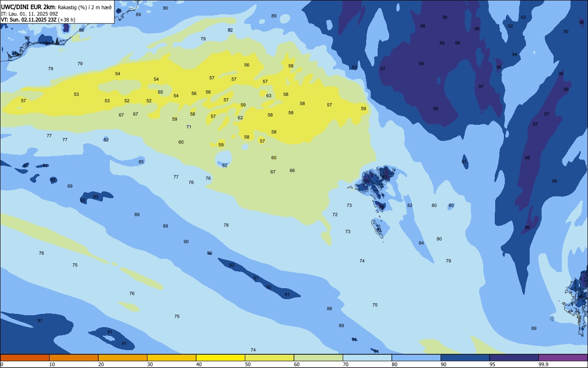Select the 70–80 pale blue legend swatch
The width and height of the screenshot is (588, 368).
(x=367, y=357)
